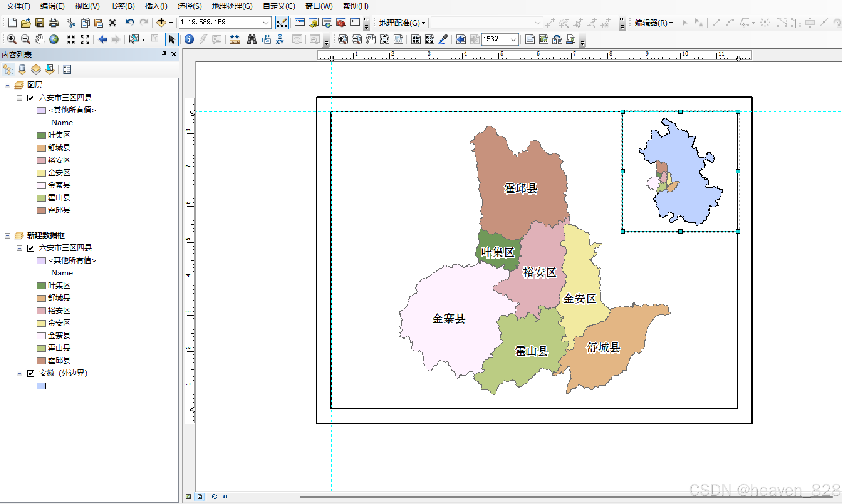Image resolution: width=842 pixels, height=504 pixels.
Task: Open the 地理处理(G) menu
Action: coord(232,6)
